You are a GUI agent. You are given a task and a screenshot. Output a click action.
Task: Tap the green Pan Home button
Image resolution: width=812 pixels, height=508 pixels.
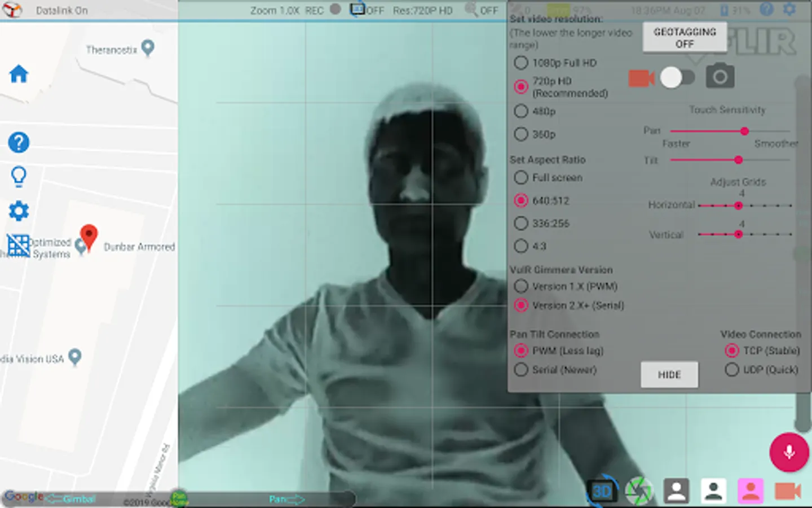pyautogui.click(x=179, y=498)
